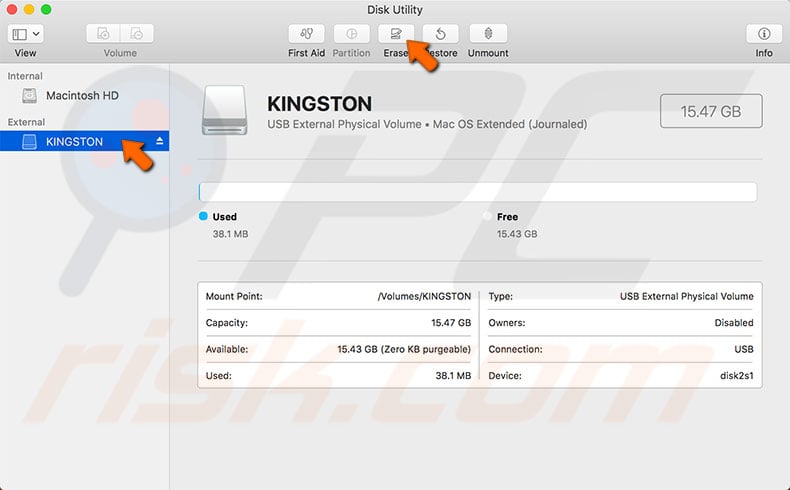This screenshot has height=490, width=790.
Task: Click the Restore toolbar icon
Action: tap(441, 34)
